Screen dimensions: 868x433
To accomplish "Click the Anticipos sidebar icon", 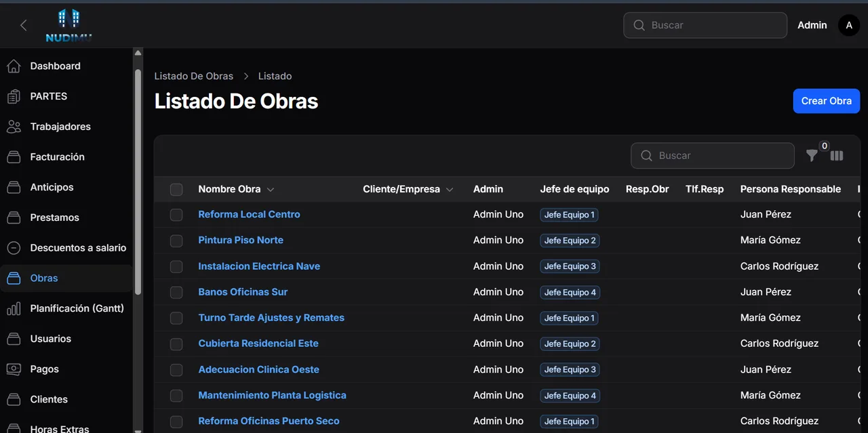I will [x=14, y=187].
